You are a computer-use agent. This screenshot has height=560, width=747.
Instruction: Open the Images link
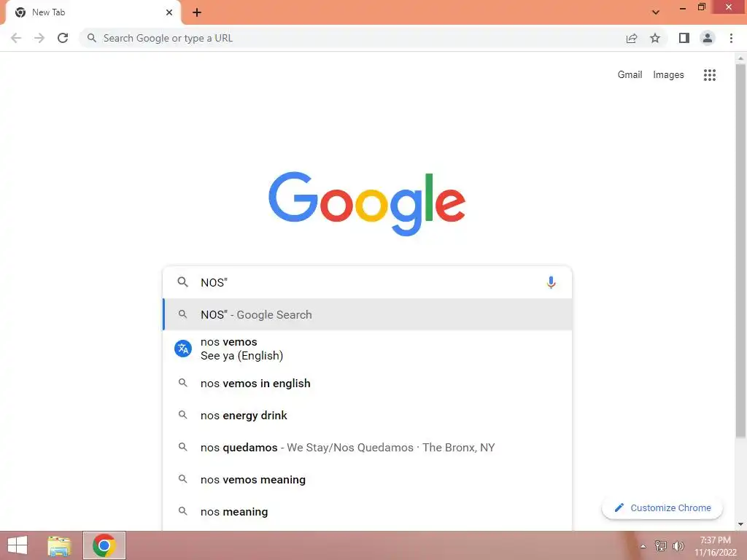click(668, 75)
